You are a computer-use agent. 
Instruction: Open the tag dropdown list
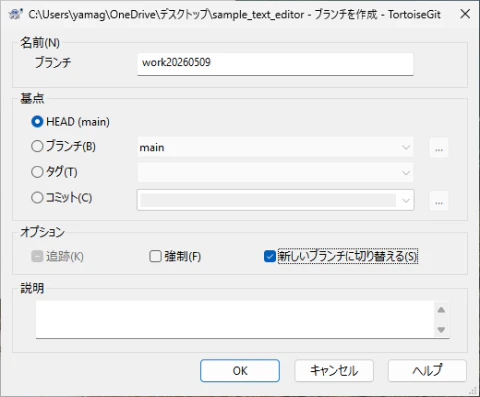pyautogui.click(x=275, y=172)
